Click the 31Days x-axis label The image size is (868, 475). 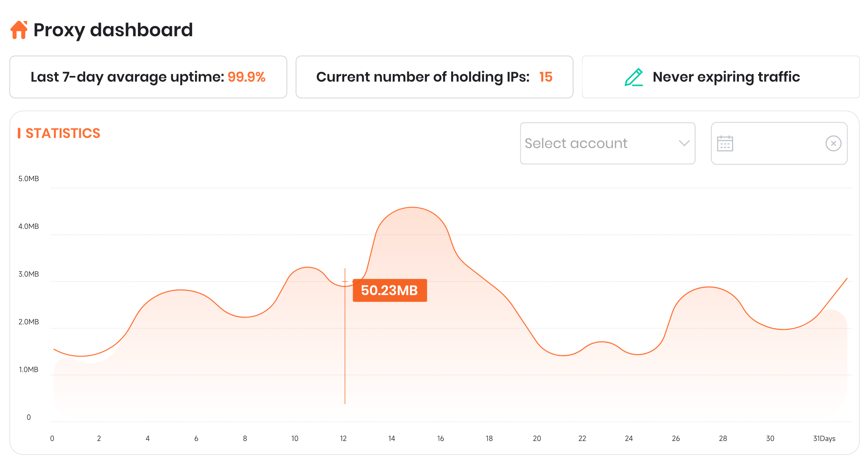point(824,438)
